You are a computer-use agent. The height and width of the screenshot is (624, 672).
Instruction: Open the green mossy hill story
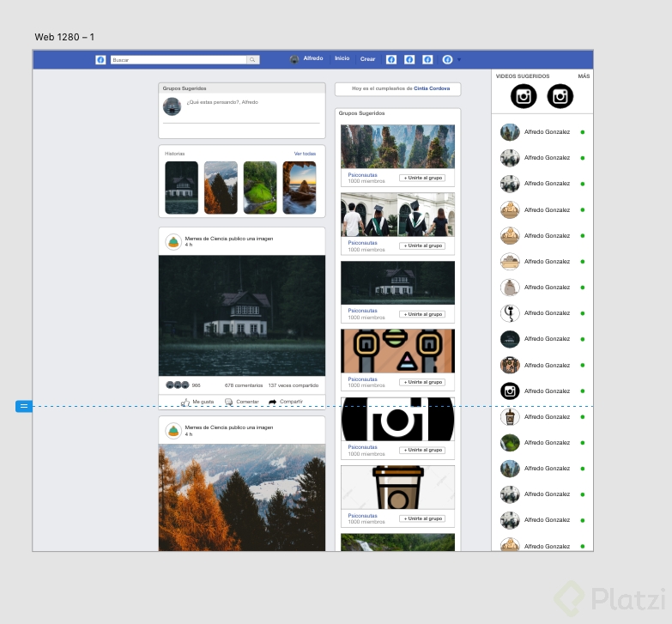[260, 187]
